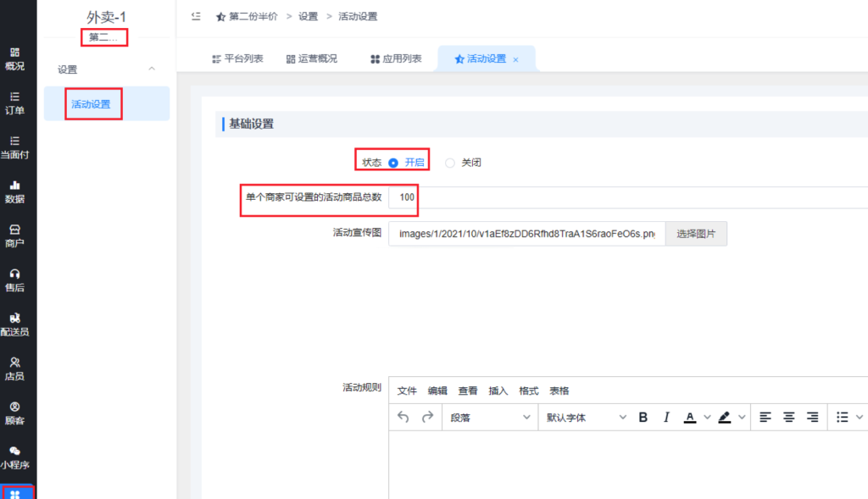Open text color picker dropdown arrow
Image resolution: width=868 pixels, height=499 pixels.
(x=707, y=417)
